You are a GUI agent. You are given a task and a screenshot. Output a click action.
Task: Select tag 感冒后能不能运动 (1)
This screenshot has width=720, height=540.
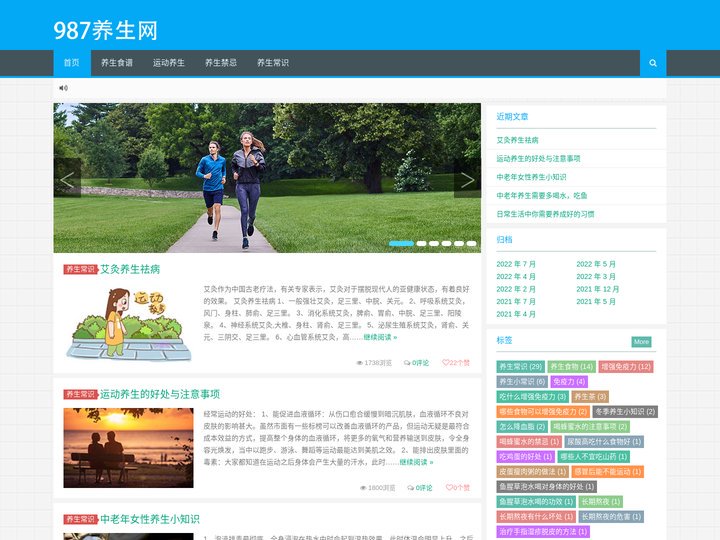point(608,472)
